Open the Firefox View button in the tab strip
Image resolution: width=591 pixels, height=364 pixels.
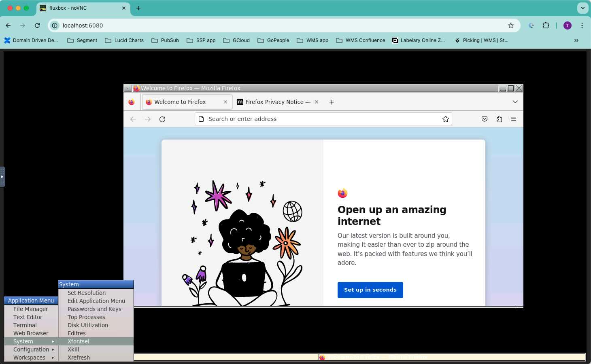(132, 102)
